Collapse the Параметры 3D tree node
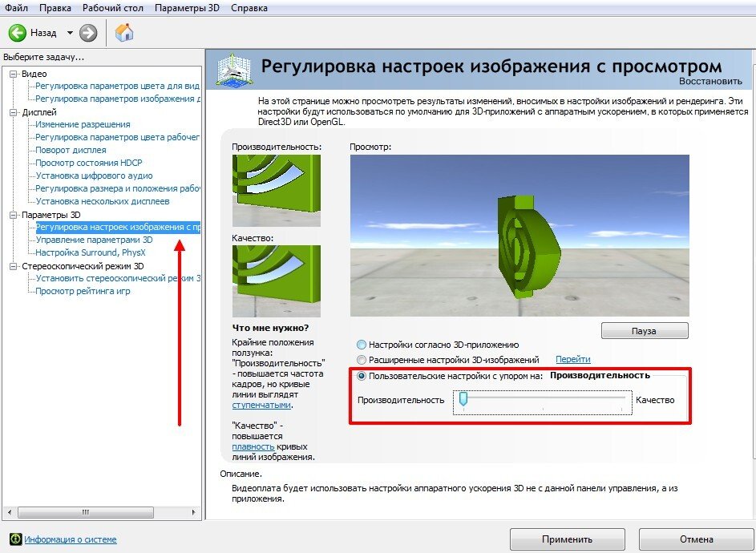This screenshot has width=756, height=553. tap(14, 215)
